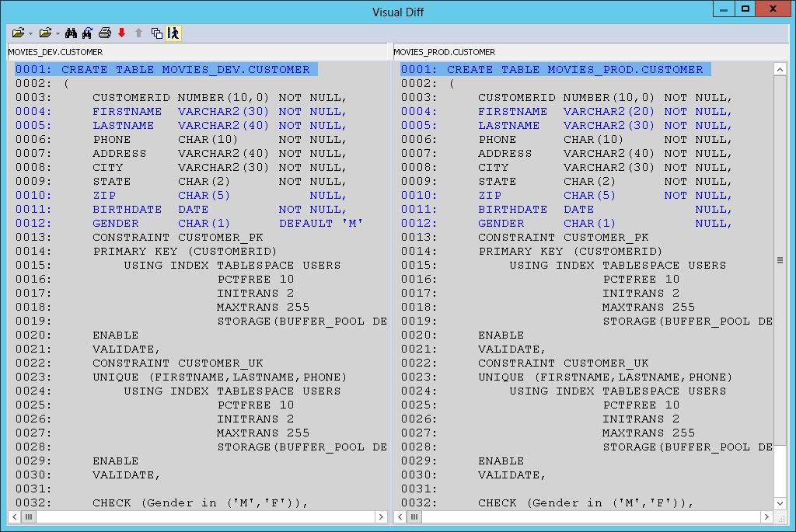The width and height of the screenshot is (796, 532).
Task: Click the binoculars Find icon
Action: (71, 33)
